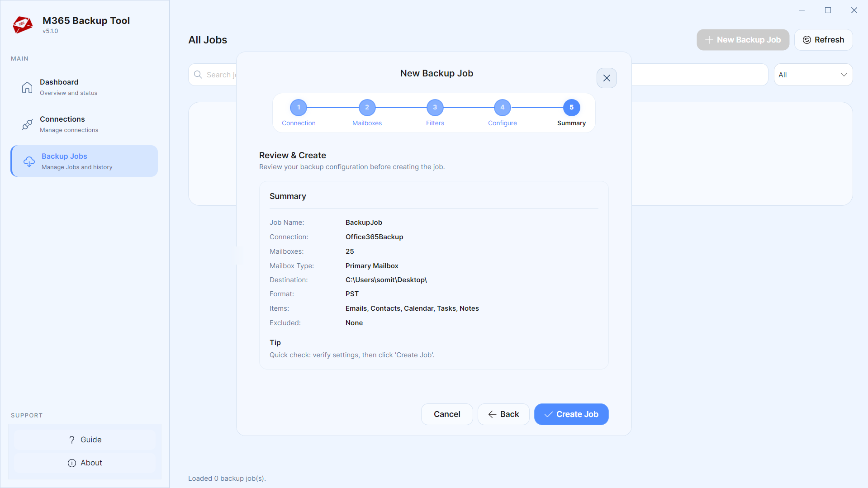868x488 pixels.
Task: Open Backup Jobs section in sidebar
Action: (x=84, y=161)
